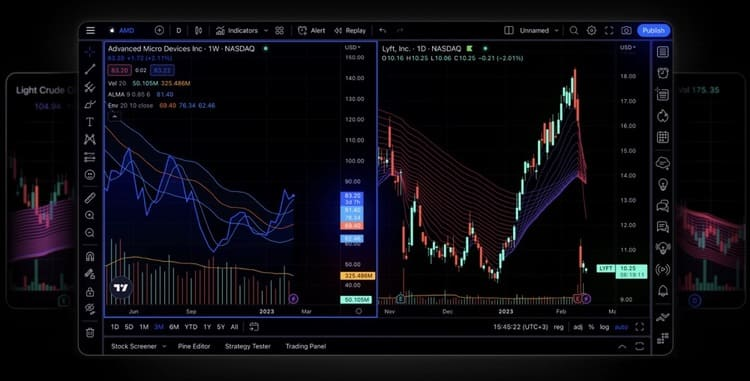
Task: Open the watchlist panel icon
Action: point(662,52)
